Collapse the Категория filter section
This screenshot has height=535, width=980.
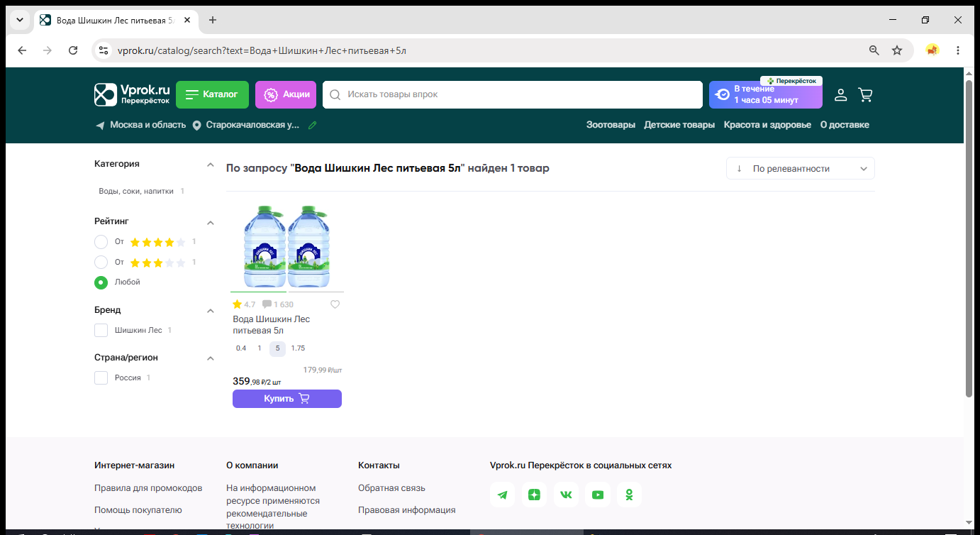click(210, 165)
